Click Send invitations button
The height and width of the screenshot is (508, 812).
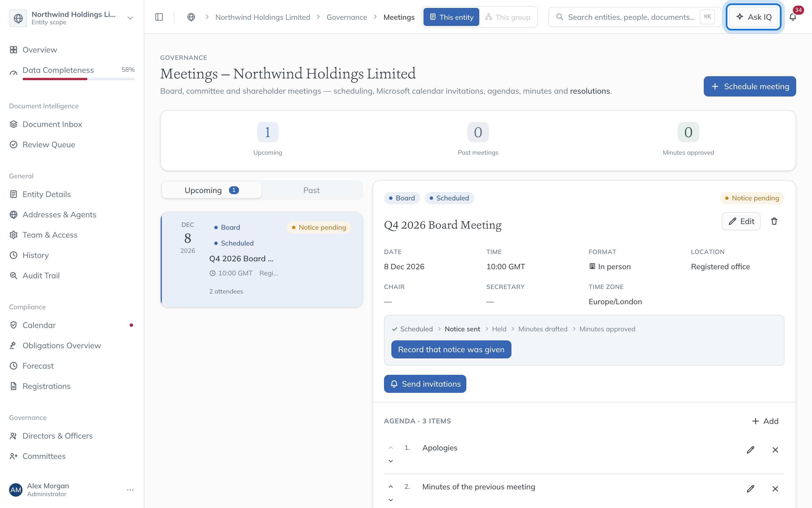click(425, 384)
